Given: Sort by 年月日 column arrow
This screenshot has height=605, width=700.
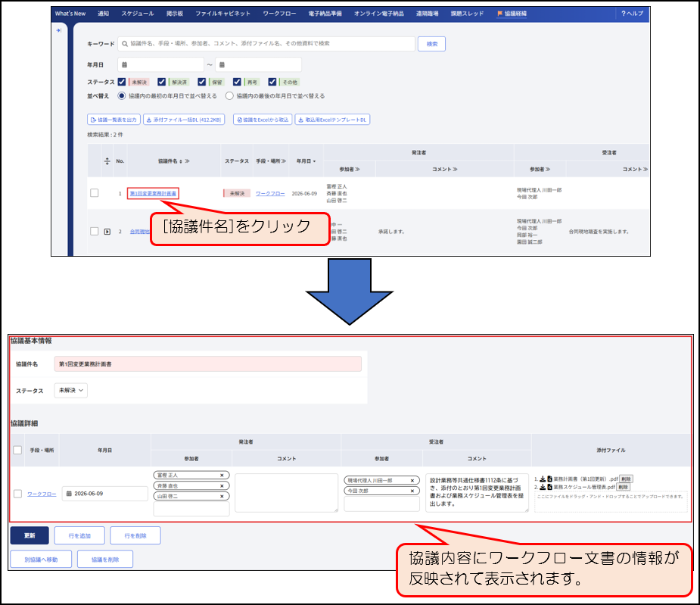Looking at the screenshot, I should [x=314, y=161].
